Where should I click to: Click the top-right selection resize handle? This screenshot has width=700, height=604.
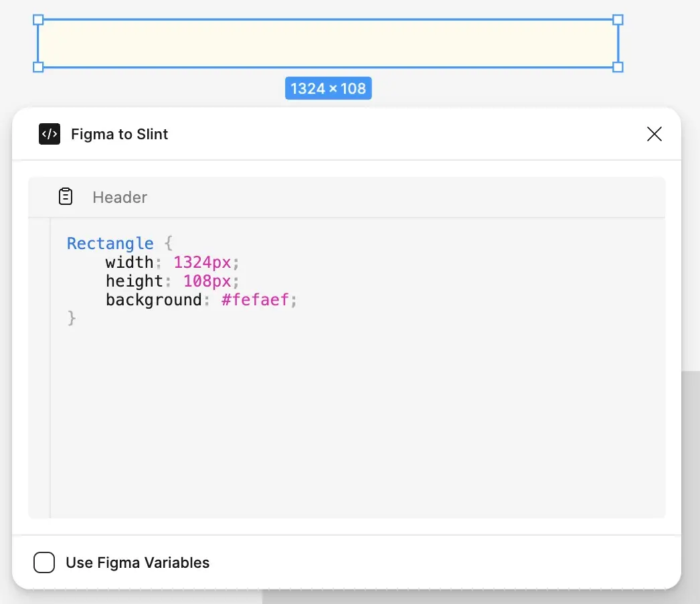618,20
